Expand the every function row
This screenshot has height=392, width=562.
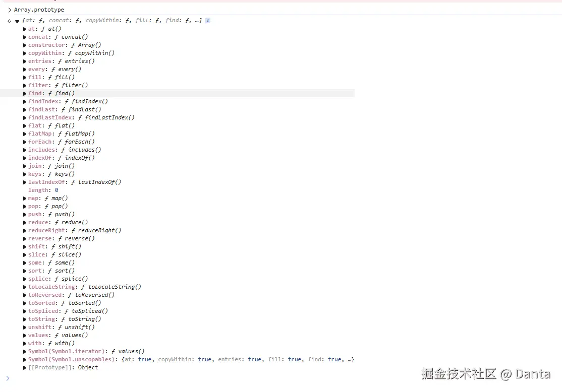25,70
